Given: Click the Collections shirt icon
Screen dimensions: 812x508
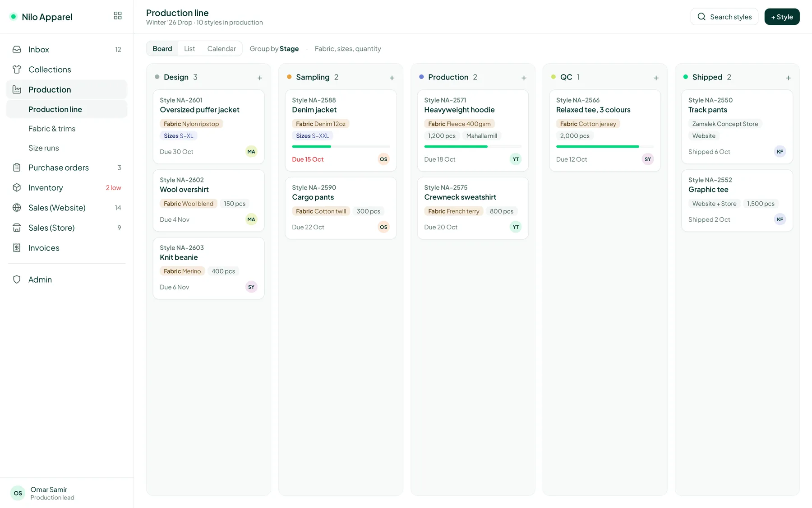Looking at the screenshot, I should point(17,70).
